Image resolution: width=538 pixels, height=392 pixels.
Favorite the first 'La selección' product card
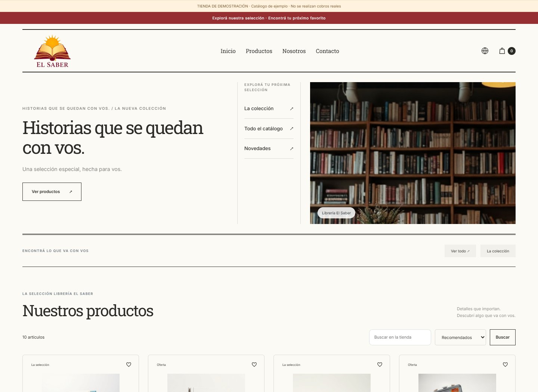click(x=129, y=364)
